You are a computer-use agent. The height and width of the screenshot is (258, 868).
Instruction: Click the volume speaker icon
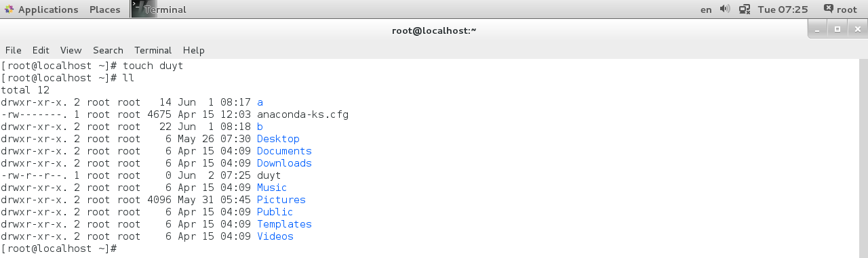pyautogui.click(x=725, y=9)
